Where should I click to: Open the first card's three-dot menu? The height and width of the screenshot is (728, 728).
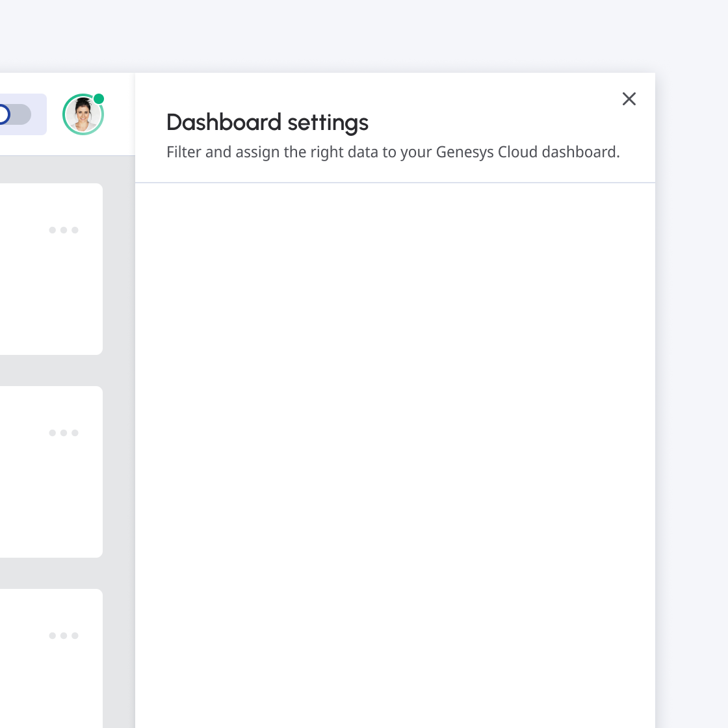(64, 230)
